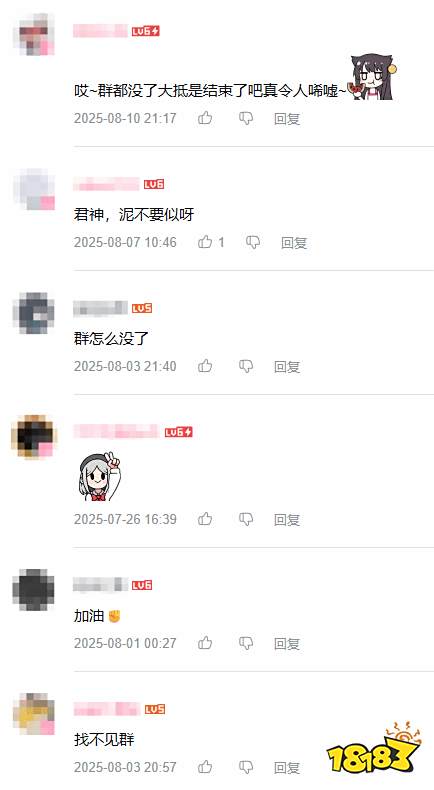Screen dimensions: 434x790
Task: Like the '加油' comment
Action: point(205,643)
